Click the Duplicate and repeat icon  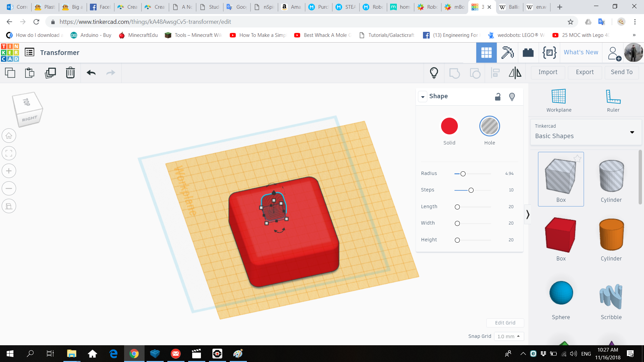point(50,73)
